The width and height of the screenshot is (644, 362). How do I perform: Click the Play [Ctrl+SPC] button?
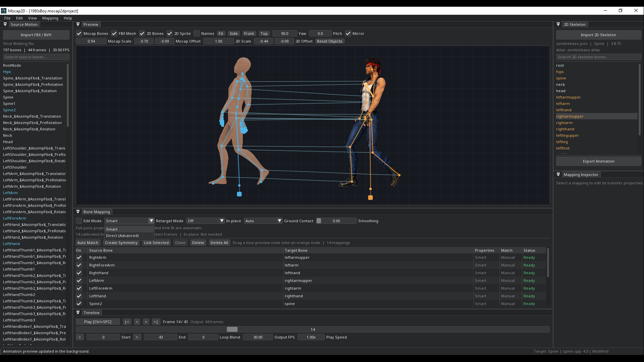(x=98, y=322)
